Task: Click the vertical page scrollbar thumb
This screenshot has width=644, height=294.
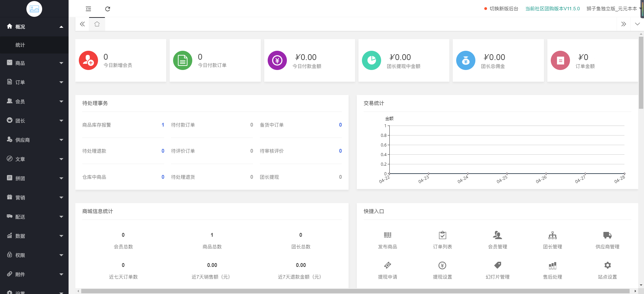Action: (641, 73)
